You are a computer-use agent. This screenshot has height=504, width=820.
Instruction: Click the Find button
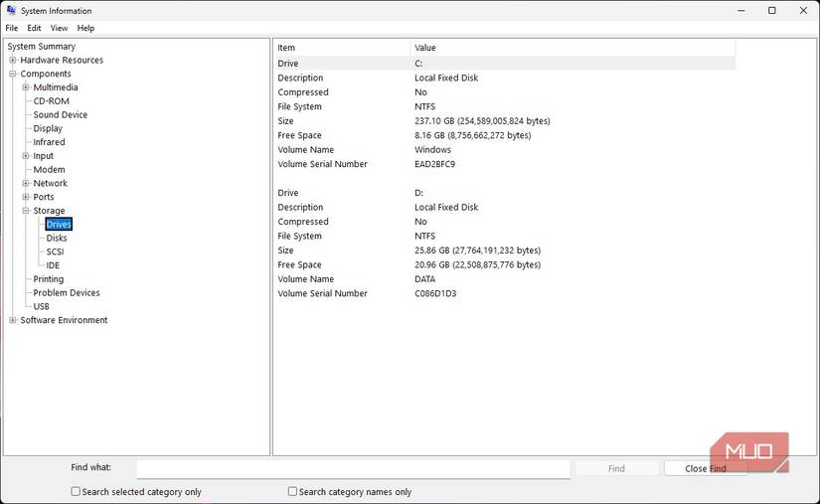pos(616,468)
